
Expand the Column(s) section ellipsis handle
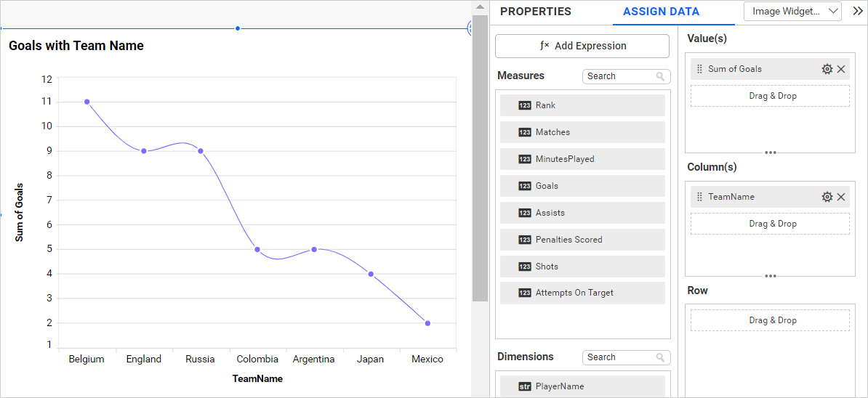click(771, 276)
